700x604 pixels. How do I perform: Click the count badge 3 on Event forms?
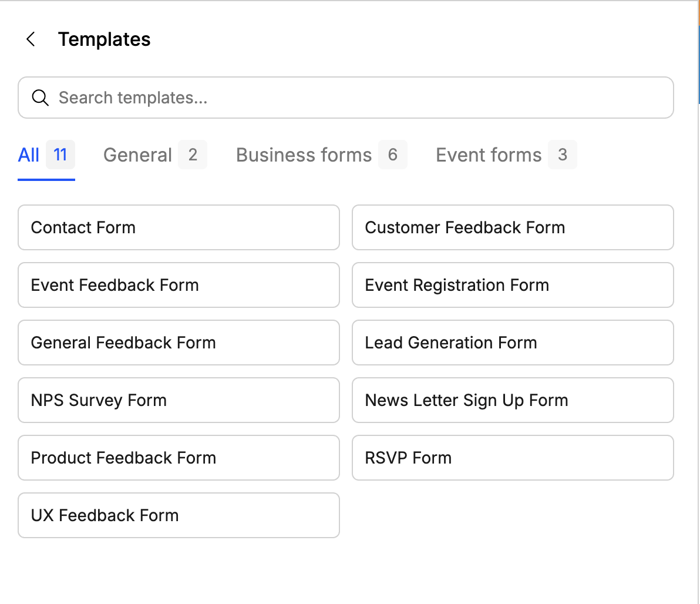(563, 155)
